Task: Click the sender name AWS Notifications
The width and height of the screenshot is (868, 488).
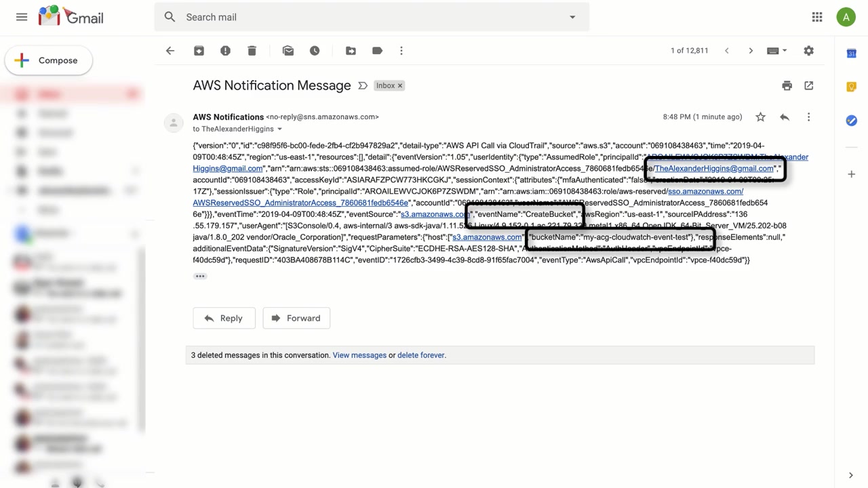Action: point(228,117)
